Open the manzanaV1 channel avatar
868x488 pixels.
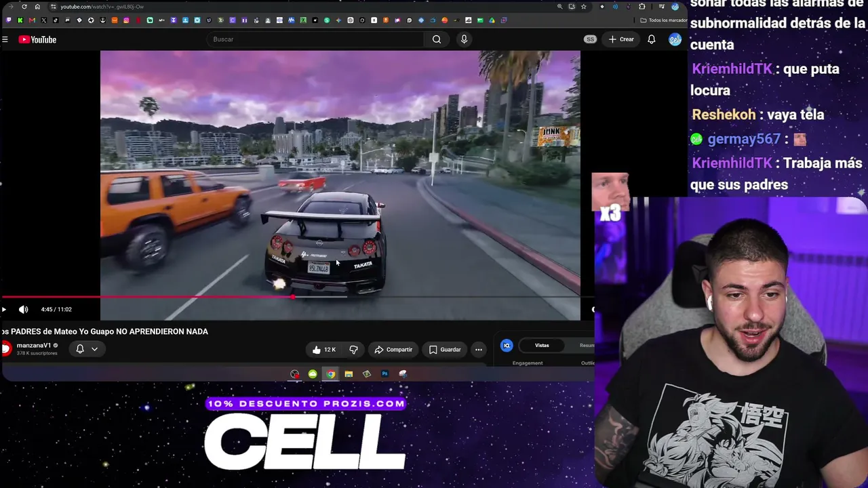(x=6, y=348)
